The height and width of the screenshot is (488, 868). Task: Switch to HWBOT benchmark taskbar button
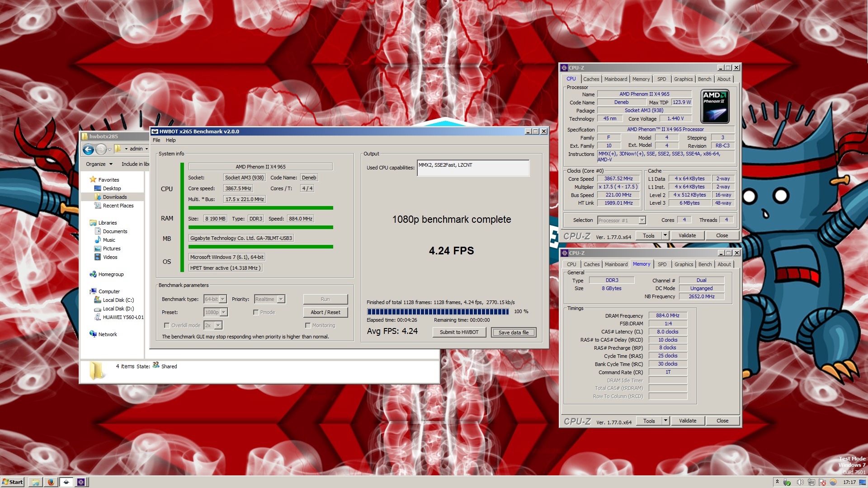66,482
